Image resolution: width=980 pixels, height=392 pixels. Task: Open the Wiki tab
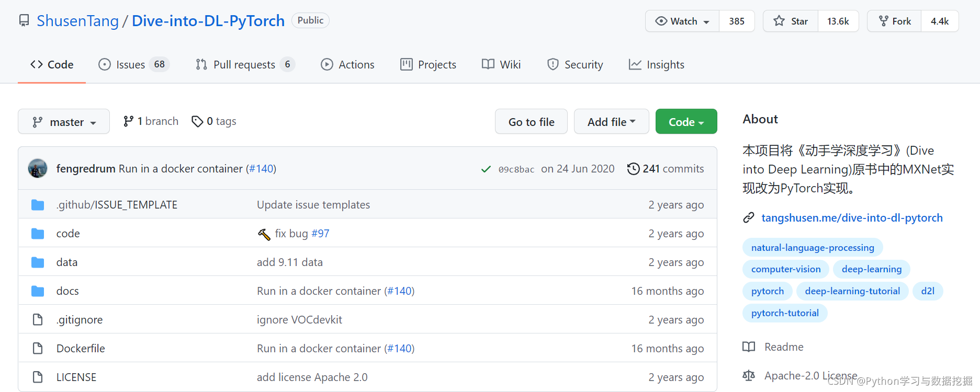point(501,64)
